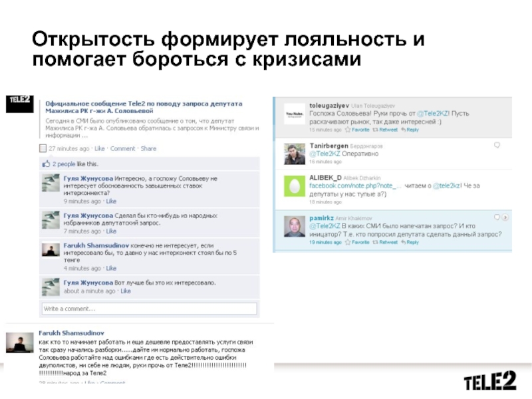Screen dimensions: 532x399
Task: Like the comment posted 4 minutes ago
Action: 111,268
